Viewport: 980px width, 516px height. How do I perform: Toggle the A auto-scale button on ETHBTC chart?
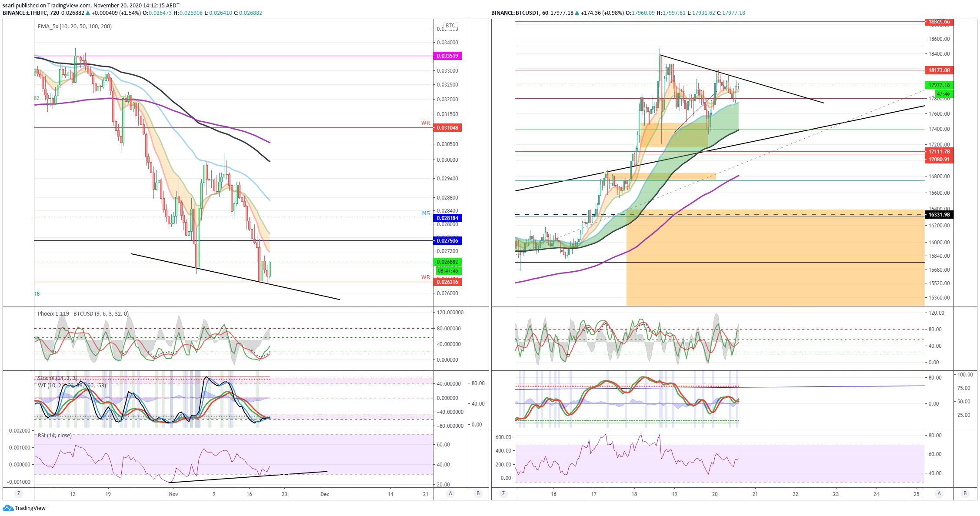click(450, 493)
